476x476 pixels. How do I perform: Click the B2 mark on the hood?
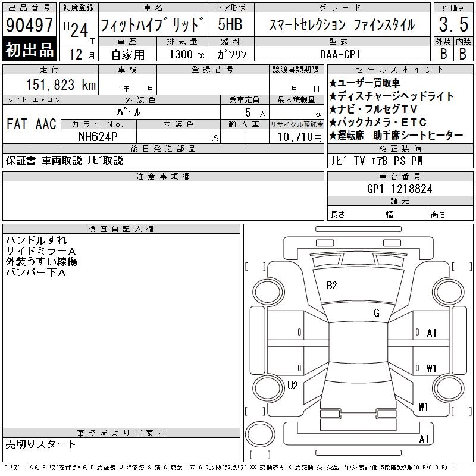tap(331, 286)
